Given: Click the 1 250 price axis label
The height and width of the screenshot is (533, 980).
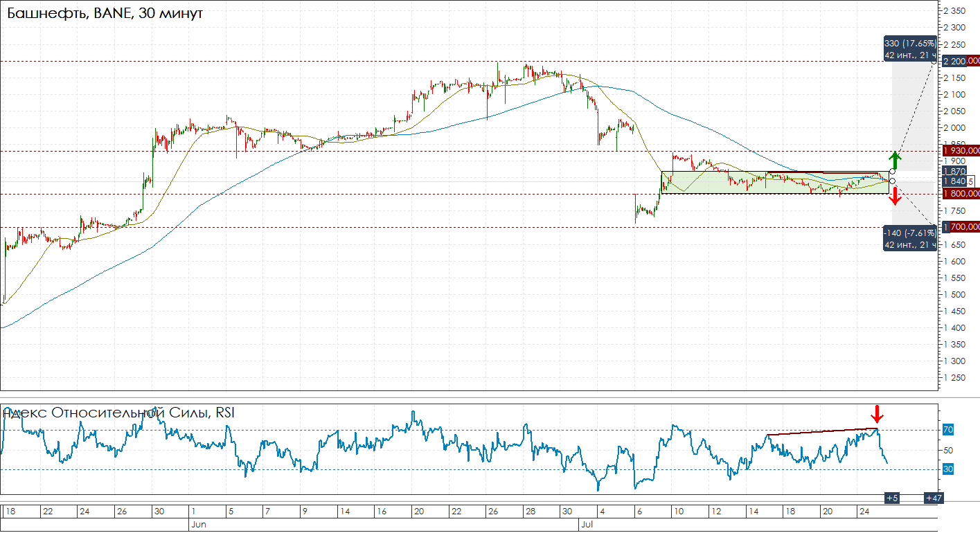Looking at the screenshot, I should pyautogui.click(x=954, y=378).
